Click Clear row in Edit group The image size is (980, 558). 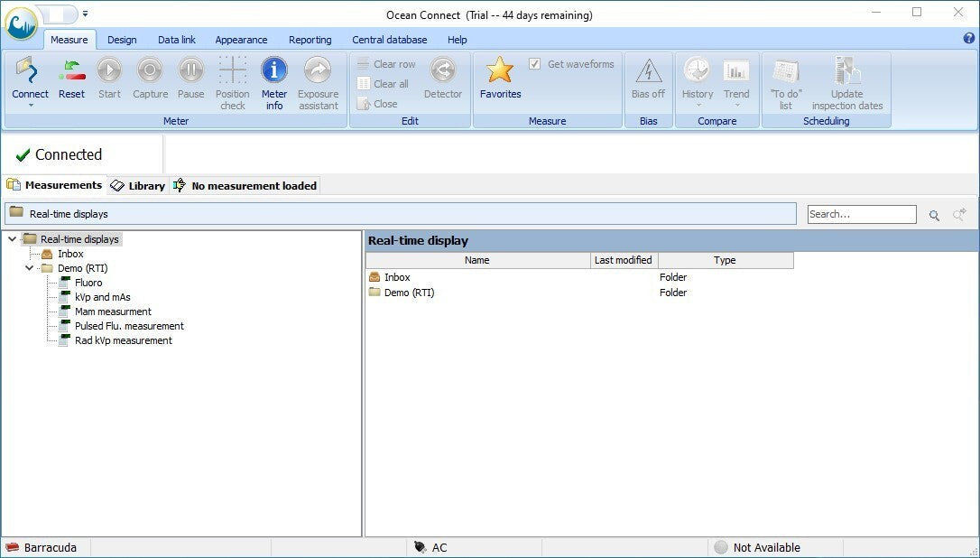(386, 64)
